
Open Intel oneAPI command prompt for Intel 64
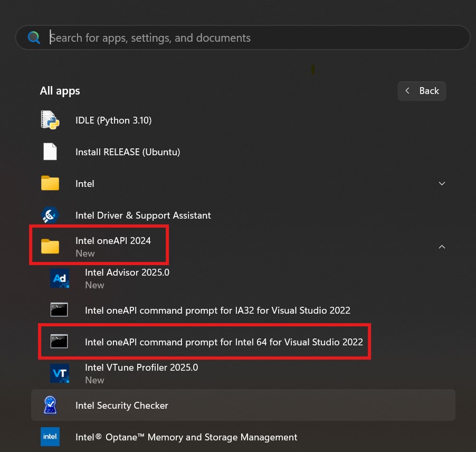point(224,342)
